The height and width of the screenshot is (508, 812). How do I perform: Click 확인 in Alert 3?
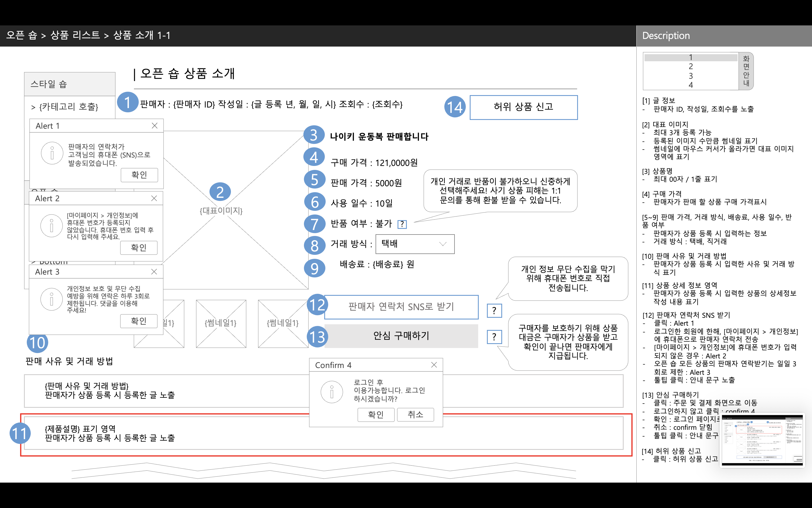pyautogui.click(x=139, y=321)
